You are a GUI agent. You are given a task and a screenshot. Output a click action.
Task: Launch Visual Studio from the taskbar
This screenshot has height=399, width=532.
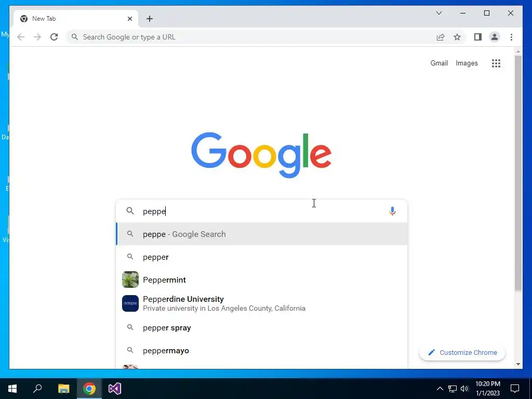[x=115, y=389]
